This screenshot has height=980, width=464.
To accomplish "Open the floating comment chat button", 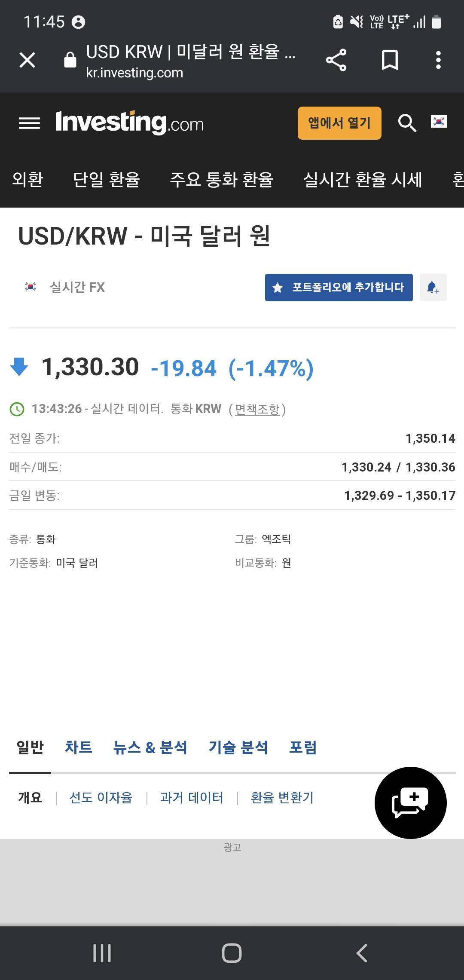I will pyautogui.click(x=410, y=802).
